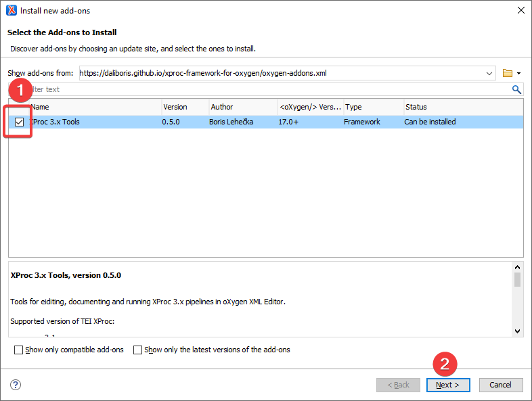The image size is (532, 401).
Task: Sort by the Version column header
Action: (185, 107)
